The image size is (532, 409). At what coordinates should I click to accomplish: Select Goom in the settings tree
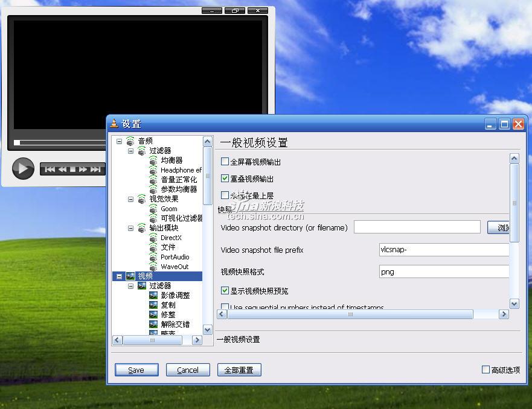tap(169, 209)
